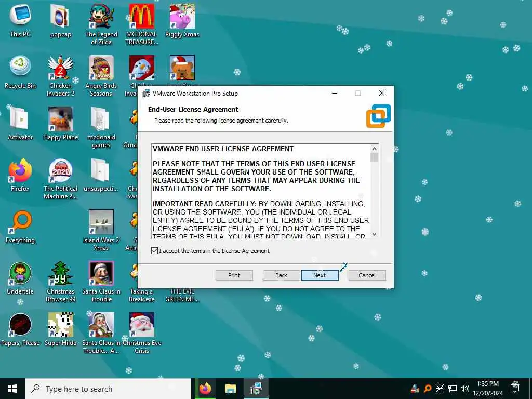Screen dimensions: 532x399
Task: Click the Next button in VMware Setup
Action: coord(320,275)
